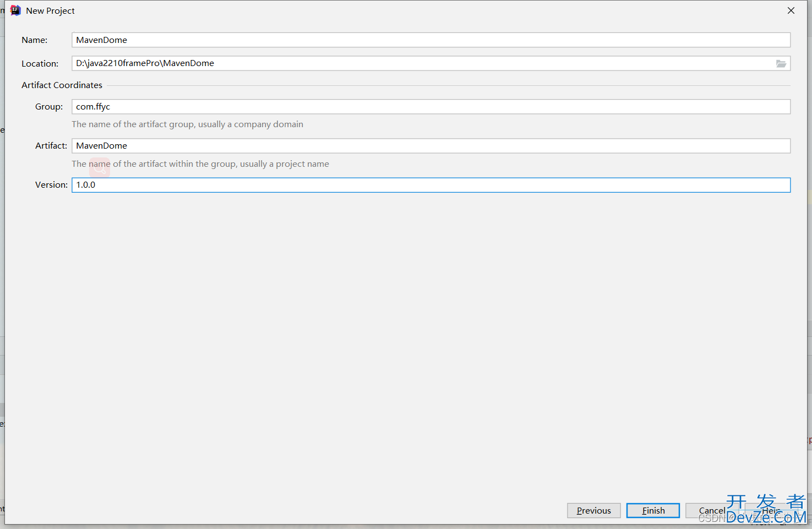Browse for location using folder icon

[x=781, y=64]
